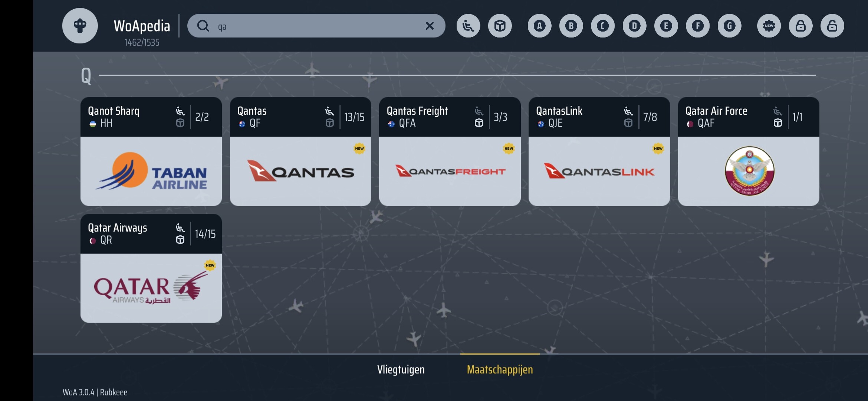Open the WoApedia home icon button
Image resolution: width=868 pixels, height=401 pixels.
(80, 26)
